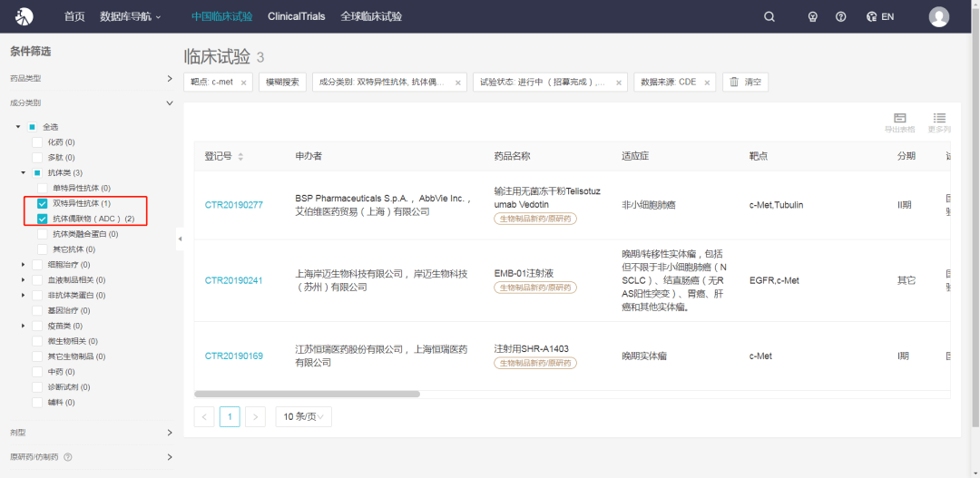Go to the previous page arrow
The image size is (980, 478).
[x=204, y=416]
